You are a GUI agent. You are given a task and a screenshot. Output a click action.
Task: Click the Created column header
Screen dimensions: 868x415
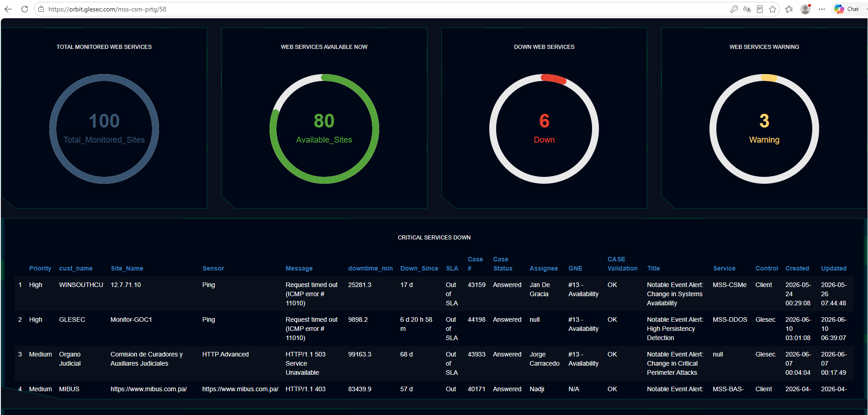[797, 268]
